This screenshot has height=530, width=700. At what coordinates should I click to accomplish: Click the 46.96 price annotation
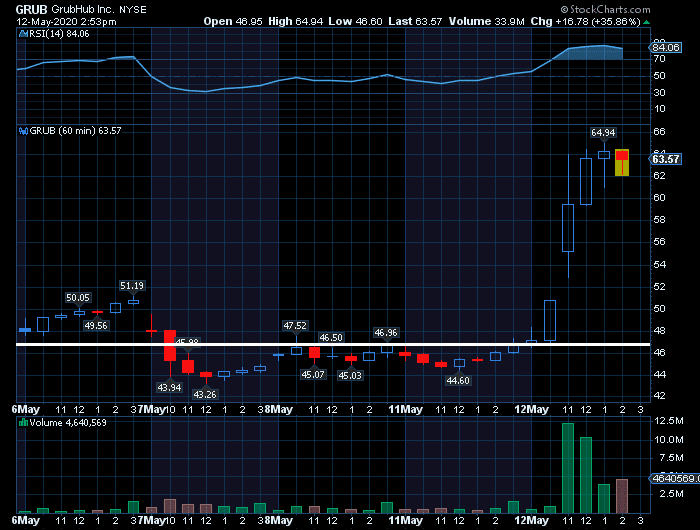click(386, 333)
